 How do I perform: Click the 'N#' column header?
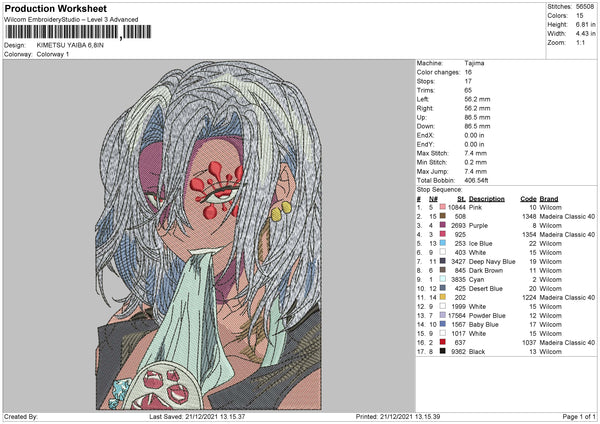(x=433, y=199)
